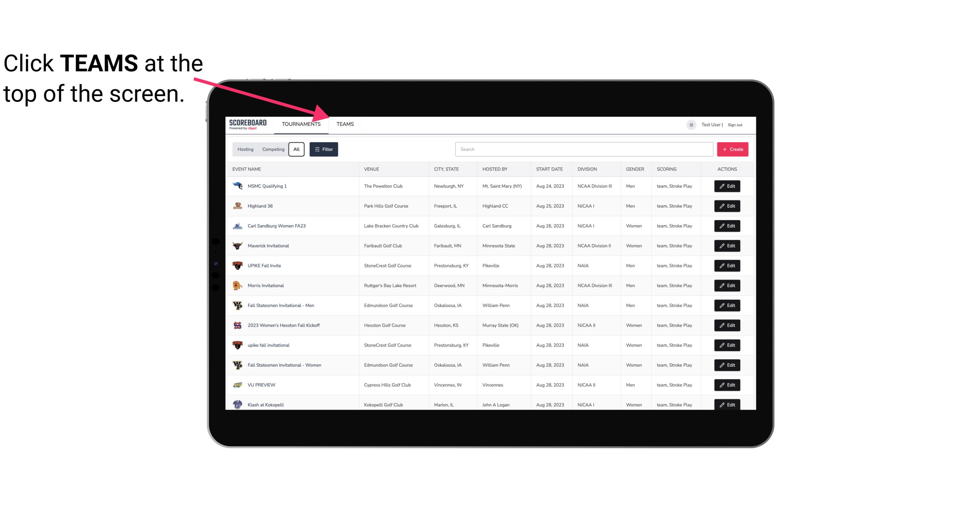
Task: Select the All filter toggle
Action: 296,149
